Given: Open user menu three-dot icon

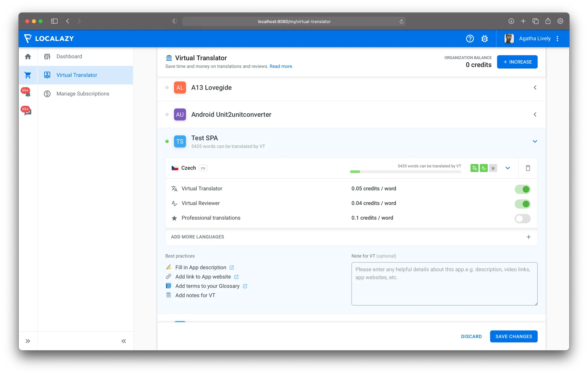Looking at the screenshot, I should point(557,39).
